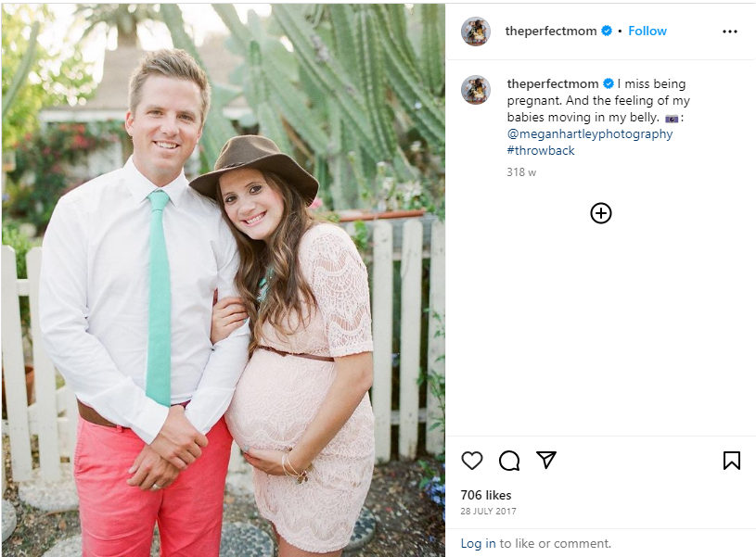Open @meganhartleyphotography mention link

click(590, 134)
